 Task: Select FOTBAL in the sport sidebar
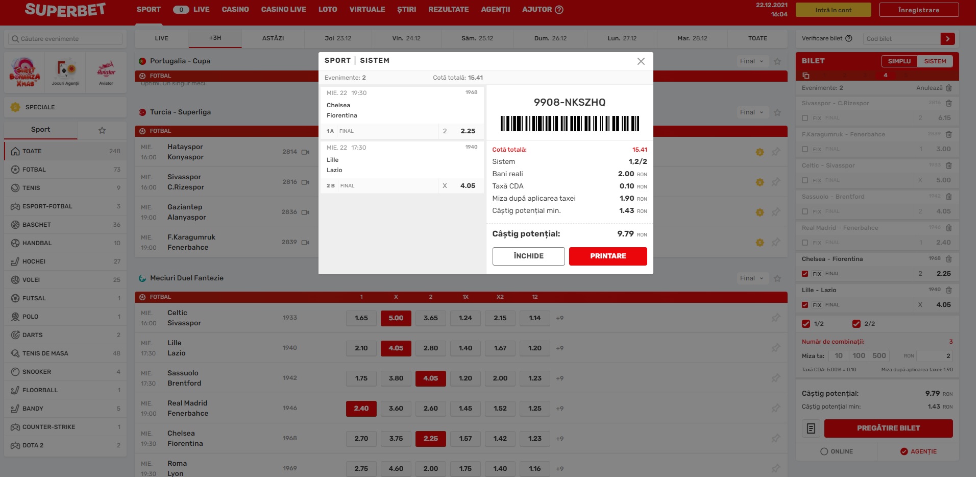65,170
